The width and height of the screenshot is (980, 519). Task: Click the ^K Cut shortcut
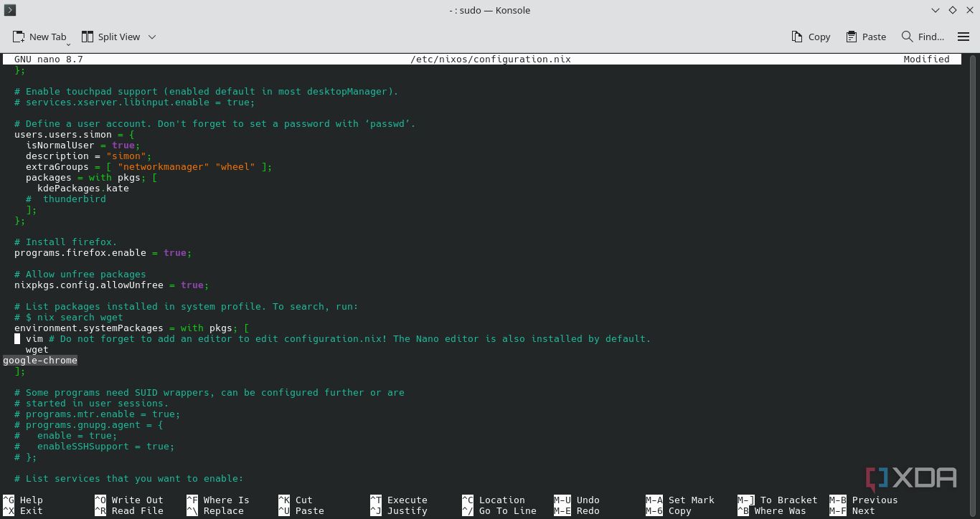296,500
